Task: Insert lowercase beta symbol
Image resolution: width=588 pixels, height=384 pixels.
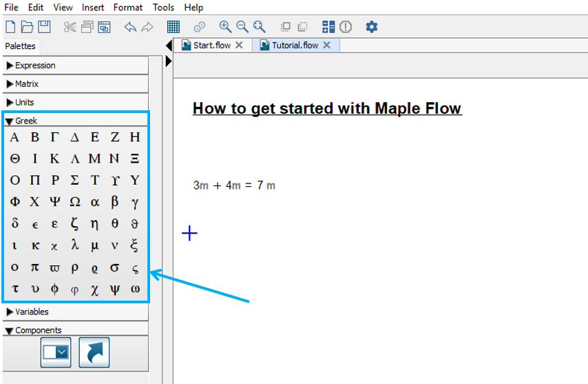Action: click(x=115, y=202)
